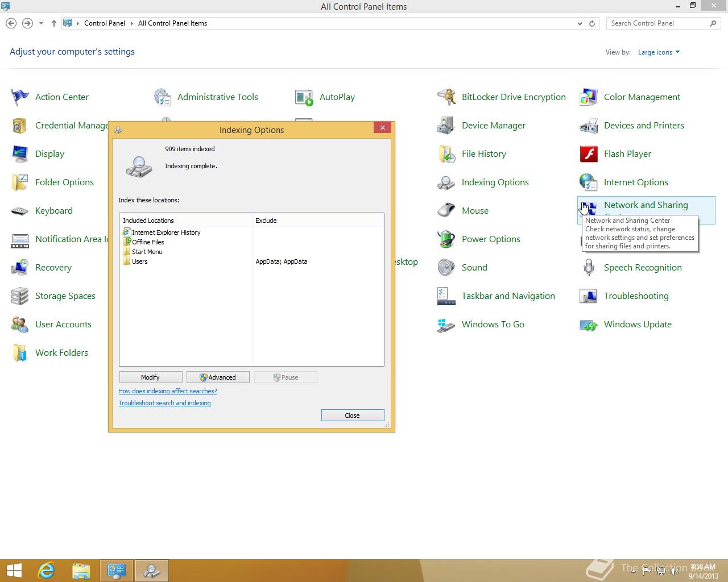Image resolution: width=728 pixels, height=582 pixels.
Task: Select Start Menu in included locations
Action: (143, 252)
